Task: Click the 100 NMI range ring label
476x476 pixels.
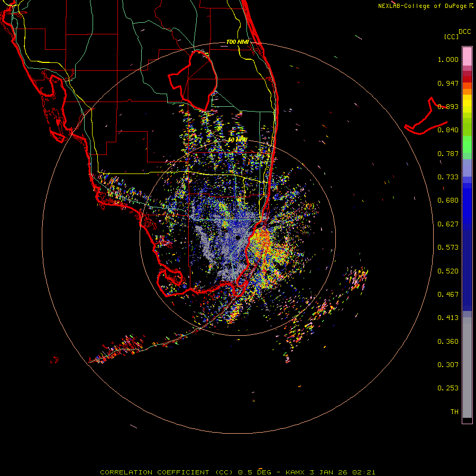Action: click(237, 42)
